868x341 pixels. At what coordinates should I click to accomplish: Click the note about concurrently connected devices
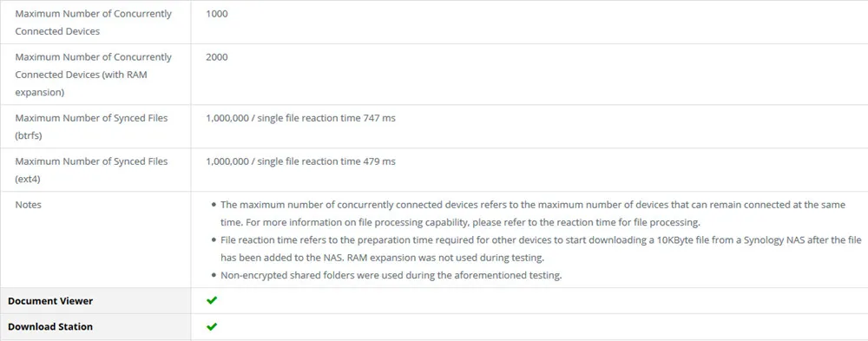click(533, 213)
